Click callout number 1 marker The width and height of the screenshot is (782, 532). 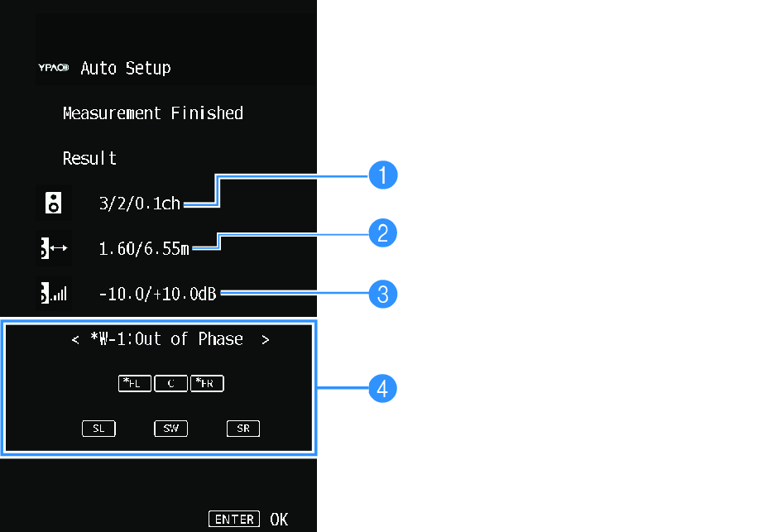point(383,175)
